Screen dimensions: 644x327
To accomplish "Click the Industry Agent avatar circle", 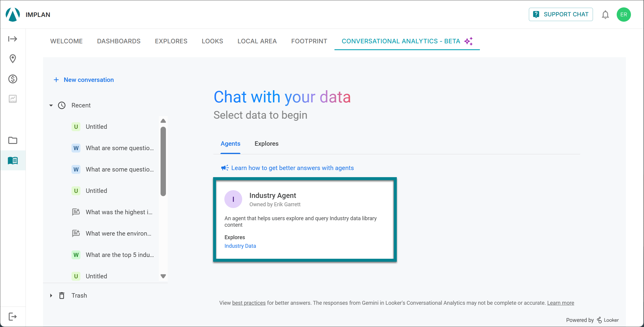I will coord(233,199).
